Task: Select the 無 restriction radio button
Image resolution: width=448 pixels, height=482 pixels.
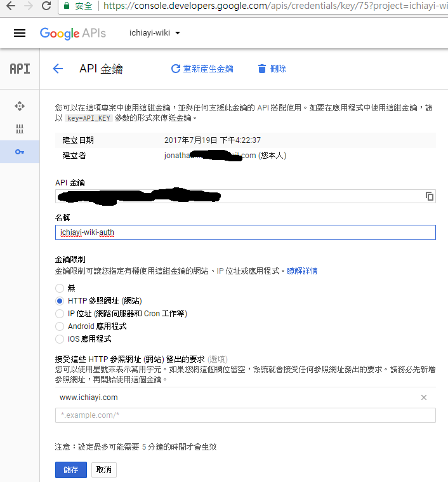Action: tap(60, 288)
